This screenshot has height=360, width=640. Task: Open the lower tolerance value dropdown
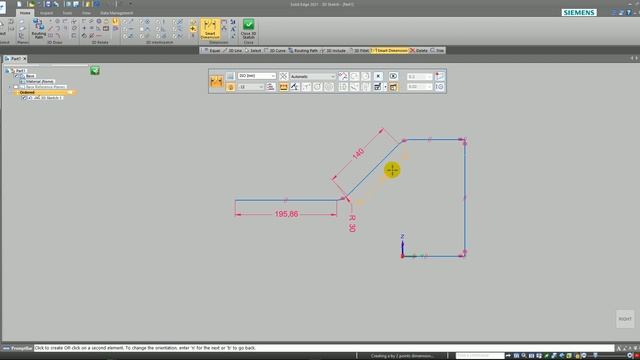tap(419, 87)
